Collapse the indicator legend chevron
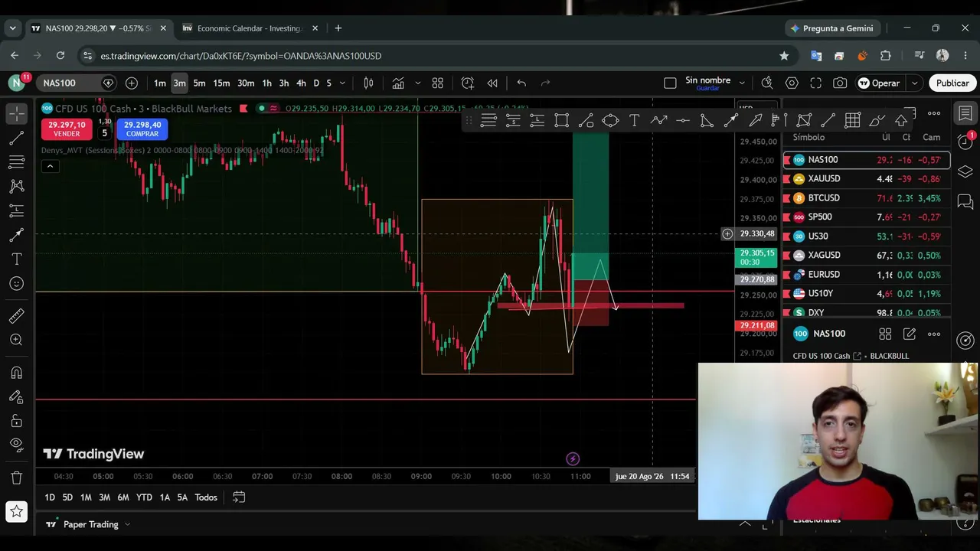 coord(50,166)
